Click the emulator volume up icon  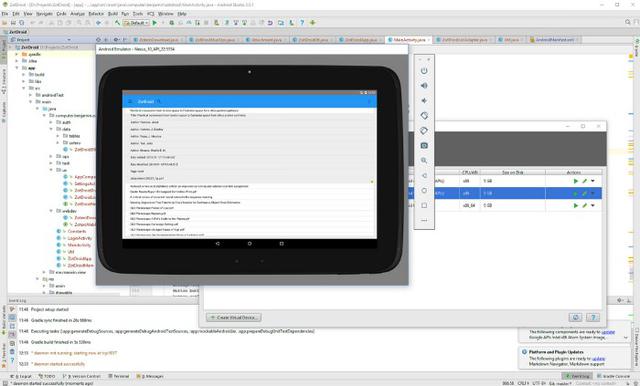(x=424, y=86)
